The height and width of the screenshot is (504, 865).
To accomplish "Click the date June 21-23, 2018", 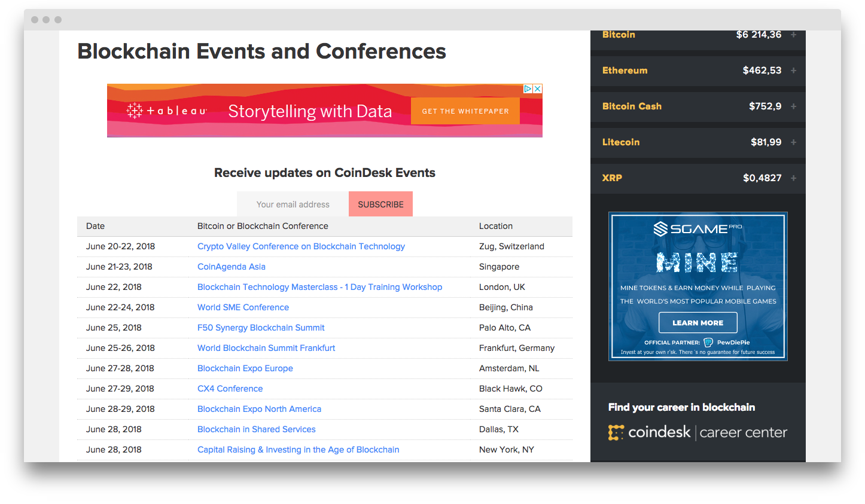I will (x=119, y=267).
